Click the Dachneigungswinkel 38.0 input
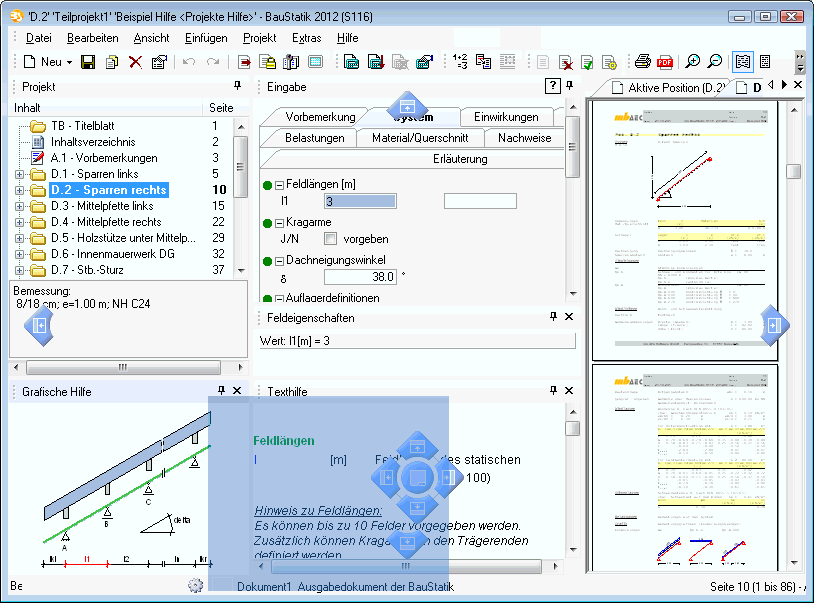This screenshot has width=814, height=603. pyautogui.click(x=360, y=277)
